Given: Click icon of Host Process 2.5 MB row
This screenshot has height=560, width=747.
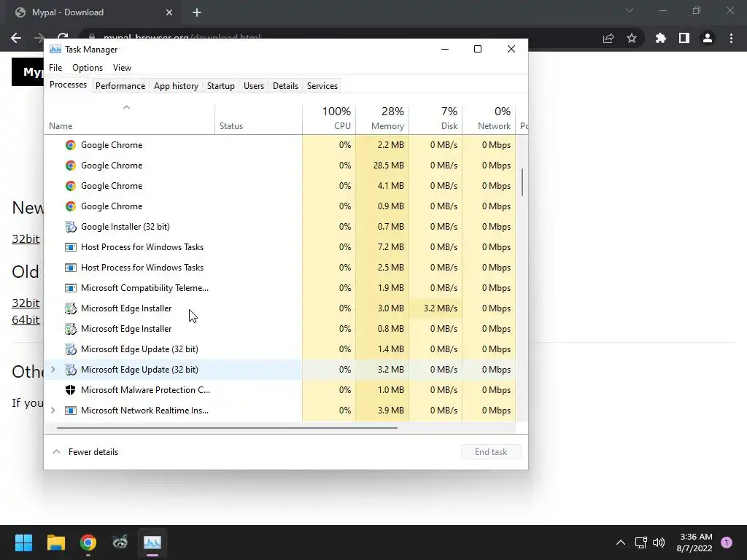Looking at the screenshot, I should click(x=71, y=268).
